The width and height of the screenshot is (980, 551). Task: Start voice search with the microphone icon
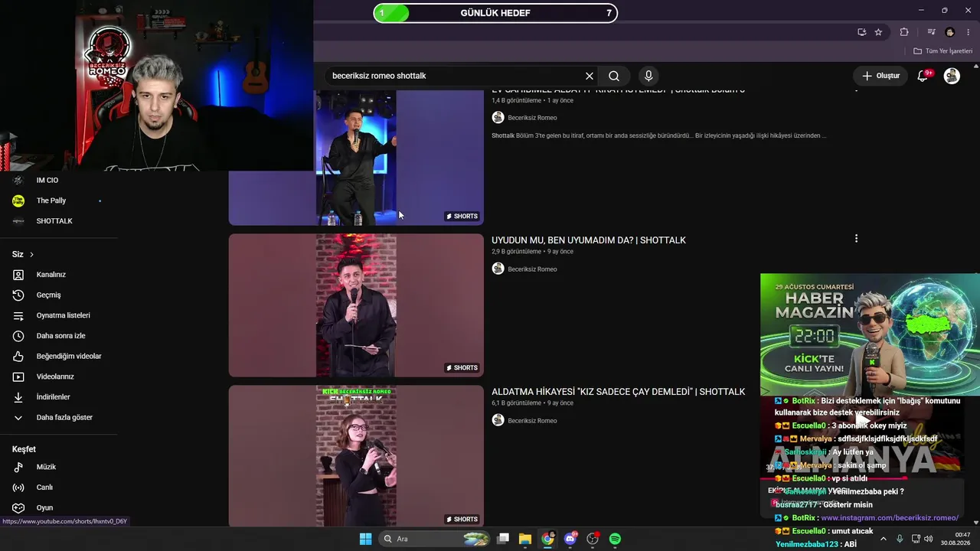[x=648, y=76]
